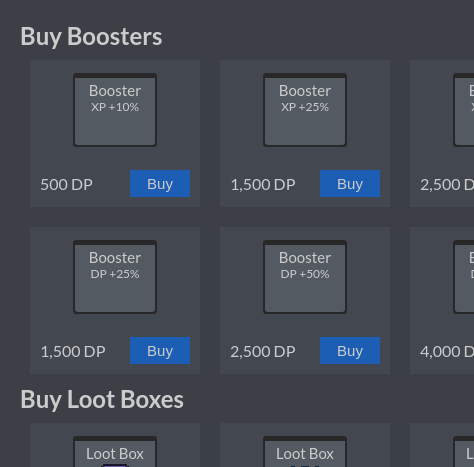Click the cut-off 4,000 DP price label
The height and width of the screenshot is (467, 474).
(447, 352)
